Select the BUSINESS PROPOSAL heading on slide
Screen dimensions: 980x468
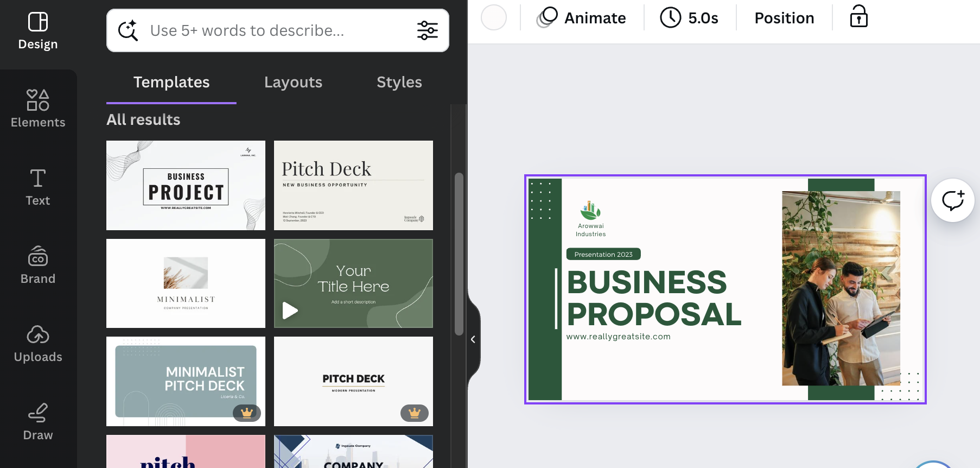653,298
